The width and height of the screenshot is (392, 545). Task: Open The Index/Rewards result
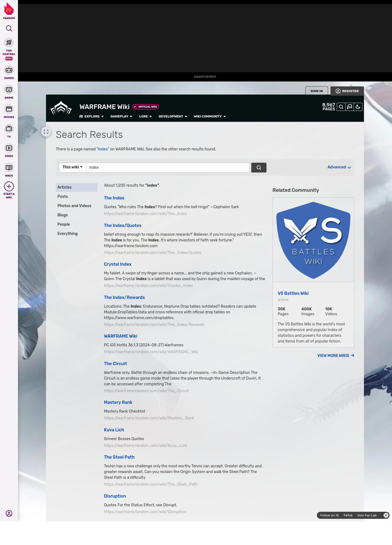124,297
